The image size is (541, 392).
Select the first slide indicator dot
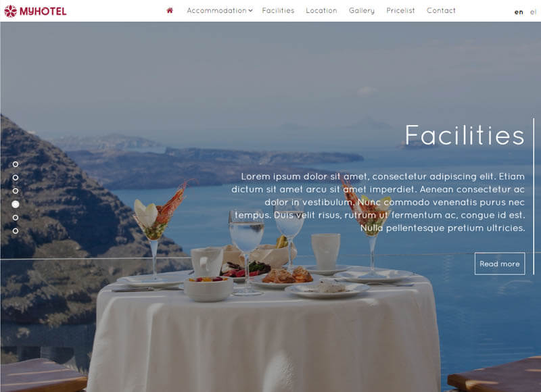pyautogui.click(x=16, y=164)
